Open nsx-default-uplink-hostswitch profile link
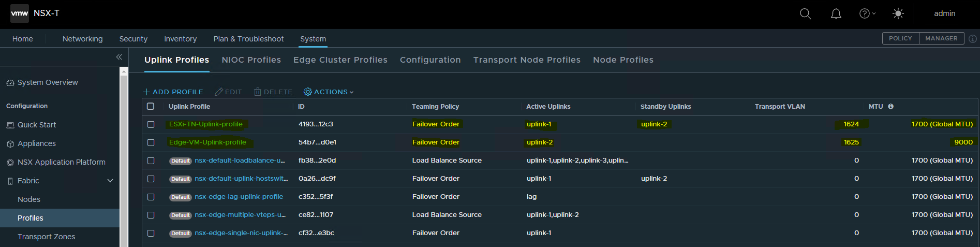Image resolution: width=980 pixels, height=247 pixels. click(241, 179)
